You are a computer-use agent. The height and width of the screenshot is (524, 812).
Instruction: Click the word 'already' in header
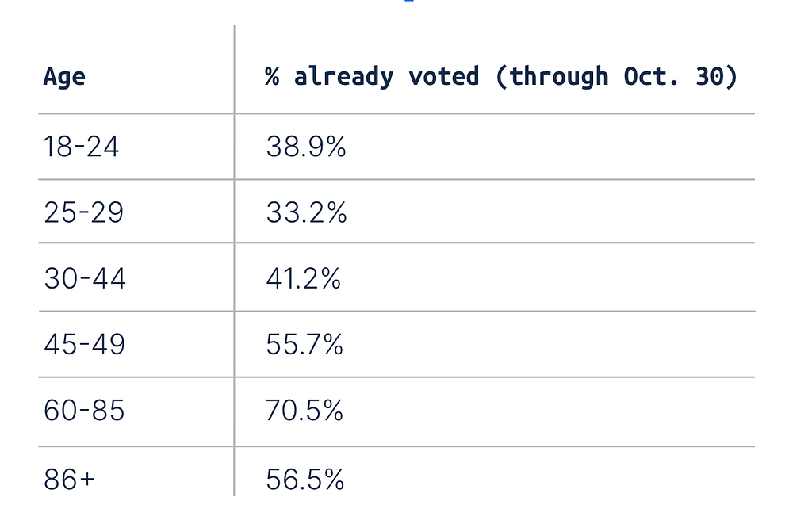click(x=344, y=77)
